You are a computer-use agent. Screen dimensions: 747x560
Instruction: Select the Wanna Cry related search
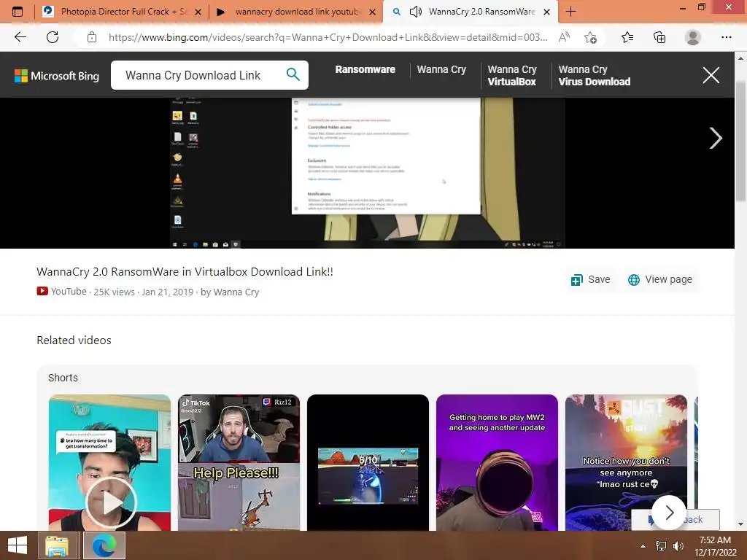(441, 69)
